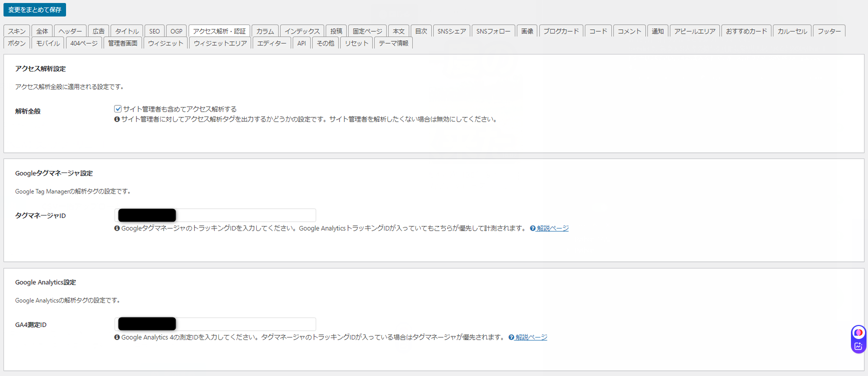Click the floating image capture icon below circle

pyautogui.click(x=858, y=346)
